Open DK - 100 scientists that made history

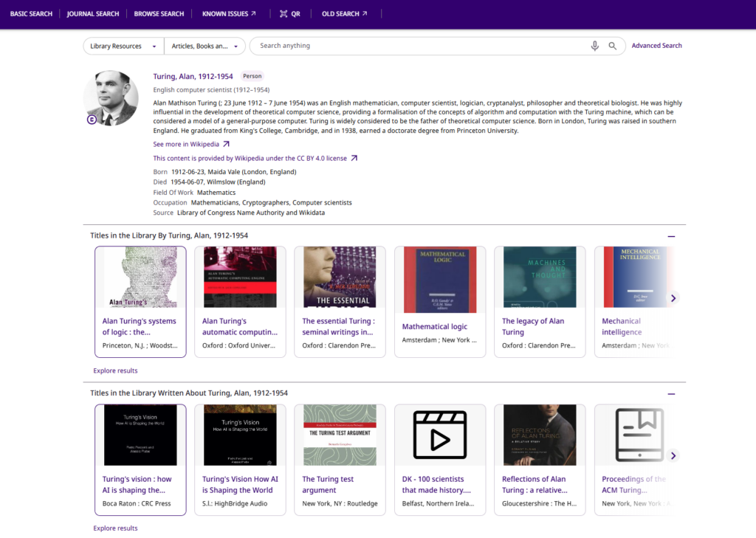436,484
